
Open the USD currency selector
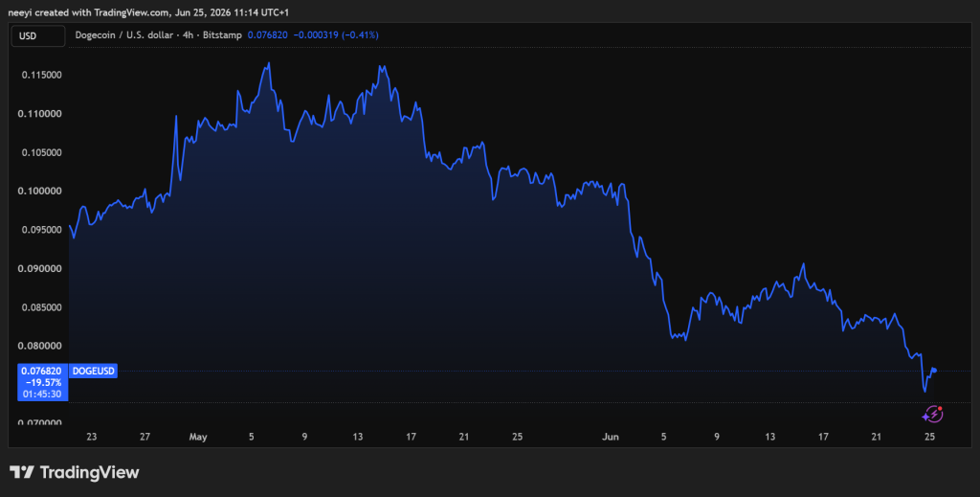[x=38, y=35]
